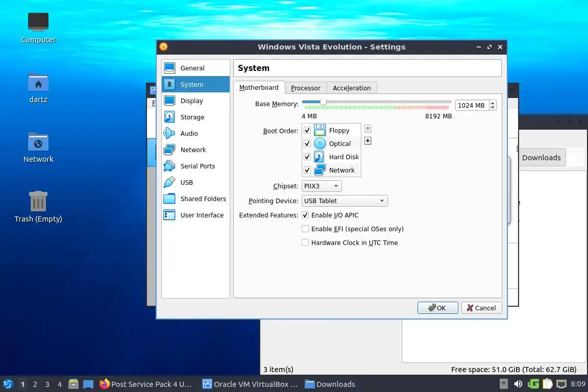The height and width of the screenshot is (392, 588).
Task: Open the Network desktop folder icon
Action: (x=38, y=148)
